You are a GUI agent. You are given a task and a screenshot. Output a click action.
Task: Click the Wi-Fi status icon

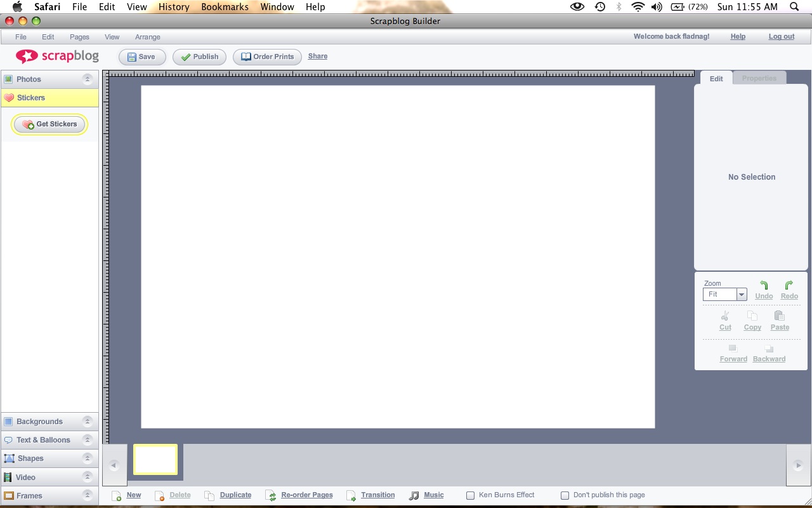pyautogui.click(x=638, y=7)
